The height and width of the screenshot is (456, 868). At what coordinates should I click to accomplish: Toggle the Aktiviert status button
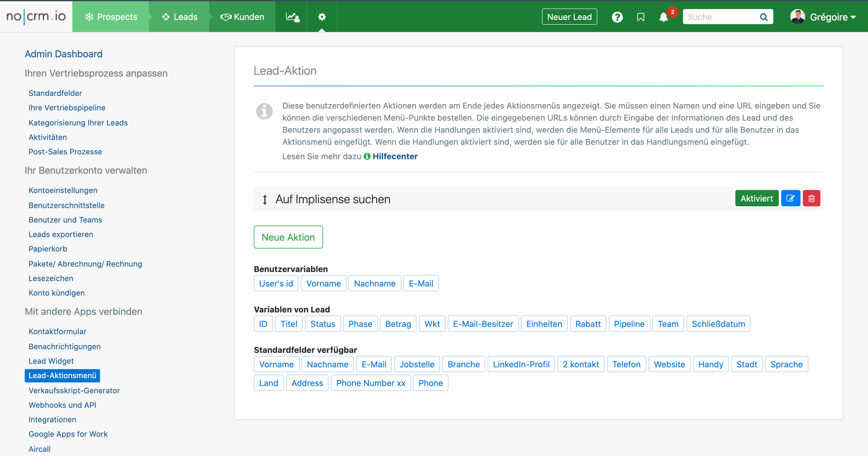(x=756, y=198)
